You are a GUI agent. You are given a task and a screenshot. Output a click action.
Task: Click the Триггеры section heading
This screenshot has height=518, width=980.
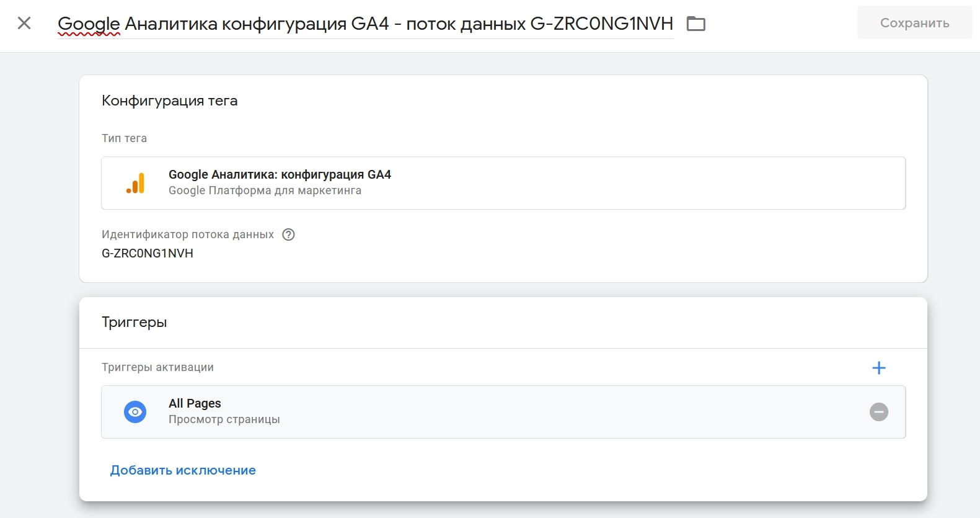click(134, 323)
